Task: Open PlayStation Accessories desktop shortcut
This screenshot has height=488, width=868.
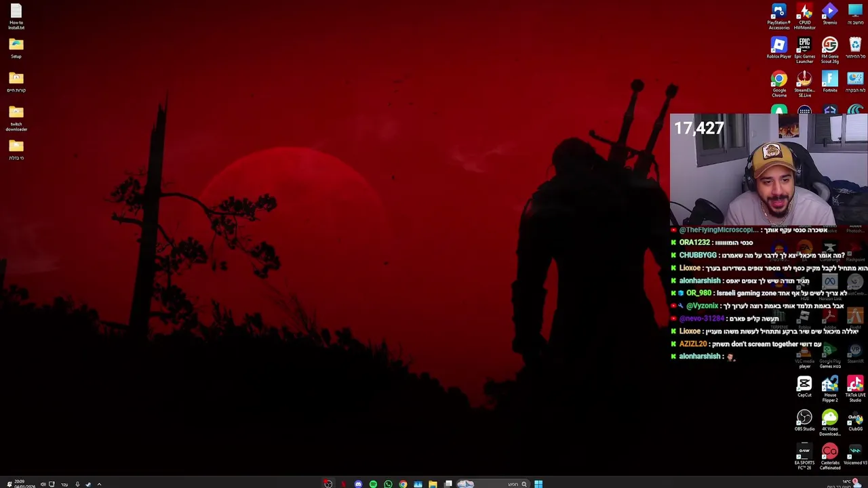Action: (x=778, y=16)
